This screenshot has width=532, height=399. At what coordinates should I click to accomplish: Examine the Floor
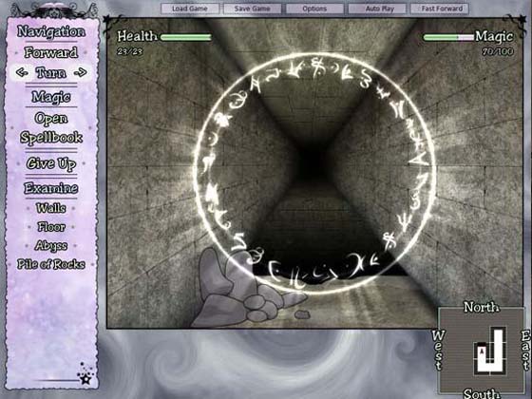pos(51,227)
